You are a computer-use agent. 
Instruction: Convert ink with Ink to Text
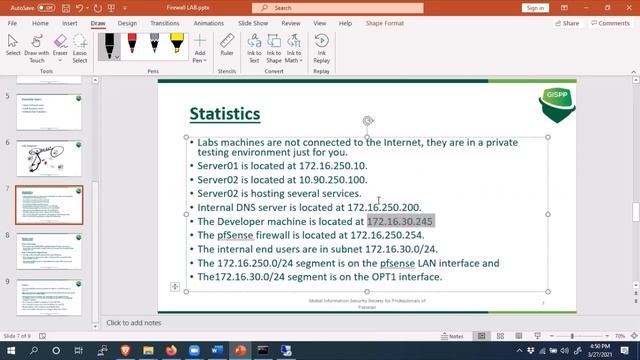pos(254,49)
